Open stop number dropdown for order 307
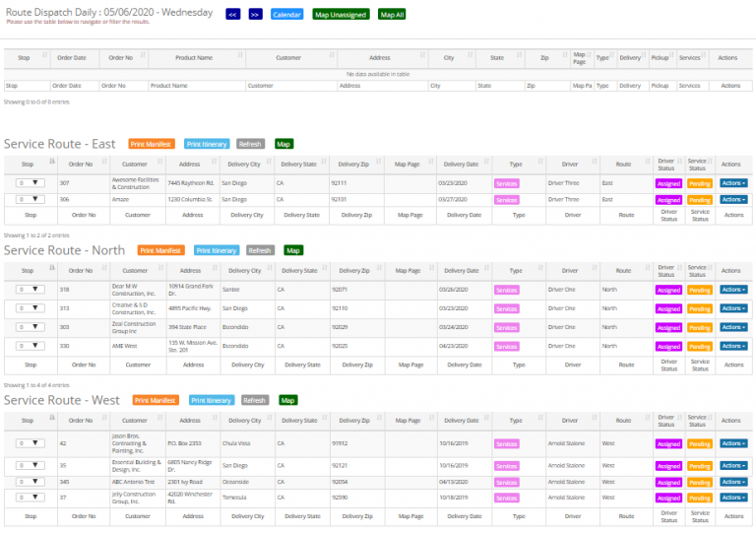Image resolution: width=756 pixels, height=533 pixels. [x=30, y=183]
